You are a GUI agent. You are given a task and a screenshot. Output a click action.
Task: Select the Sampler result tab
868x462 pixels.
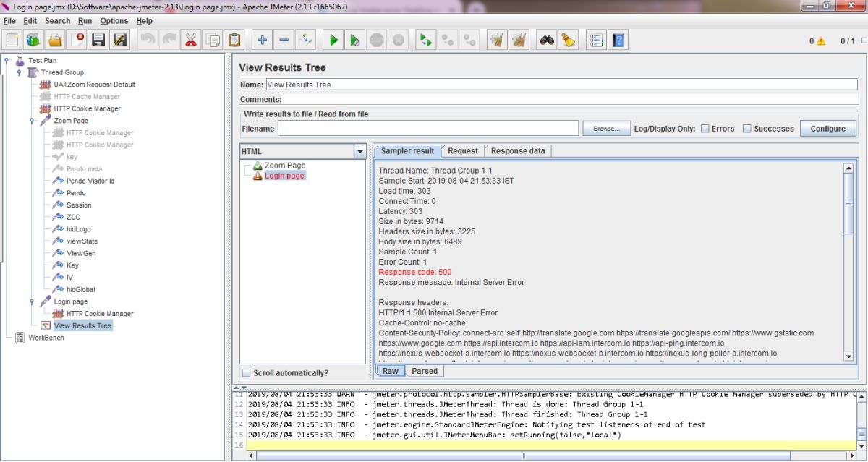[x=407, y=151]
